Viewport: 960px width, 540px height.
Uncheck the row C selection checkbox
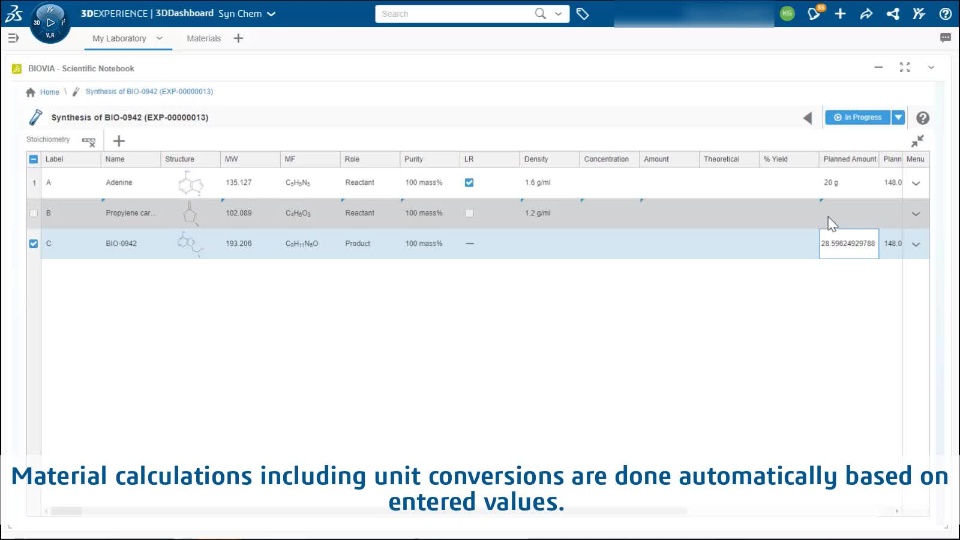point(34,243)
